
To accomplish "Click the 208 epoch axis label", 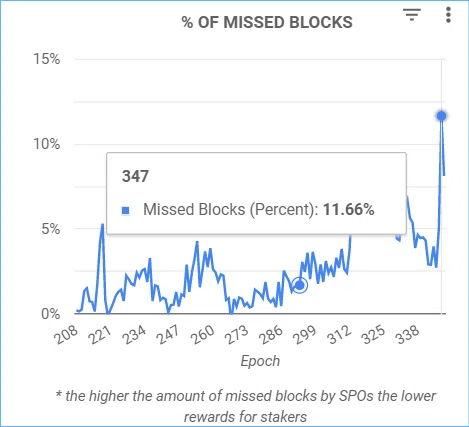I will pyautogui.click(x=67, y=334).
